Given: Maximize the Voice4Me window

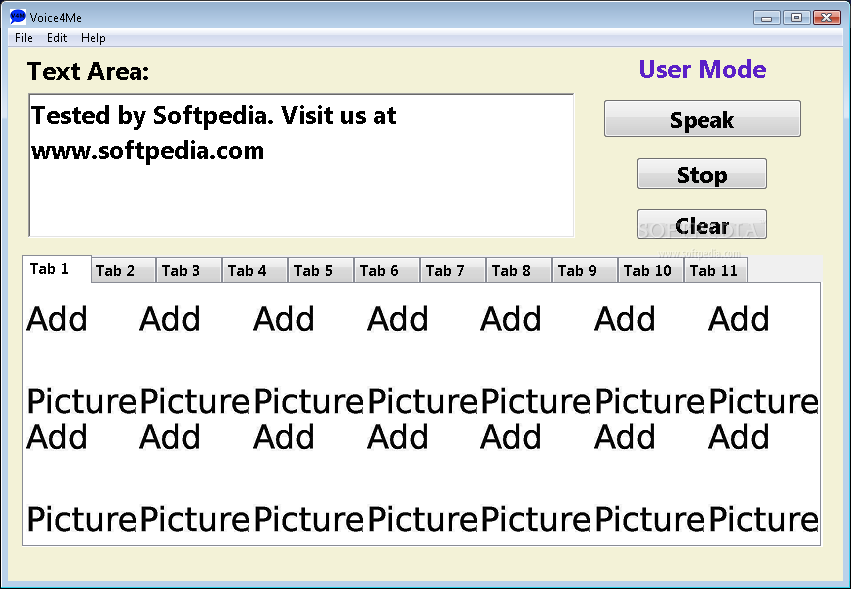Looking at the screenshot, I should pos(797,18).
